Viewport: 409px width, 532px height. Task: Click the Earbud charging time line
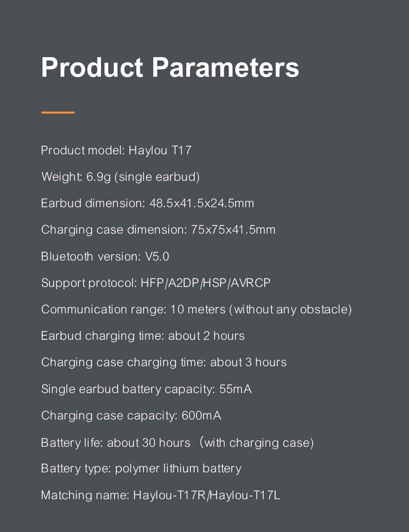pyautogui.click(x=143, y=336)
